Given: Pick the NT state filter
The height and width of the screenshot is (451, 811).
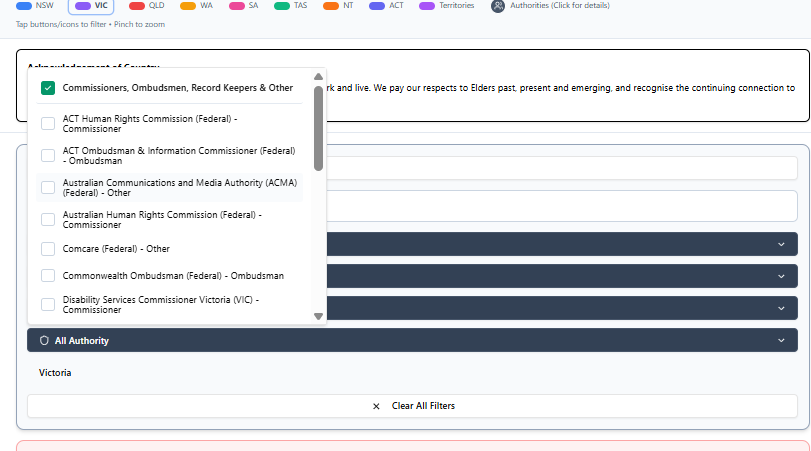Looking at the screenshot, I should pyautogui.click(x=338, y=6).
